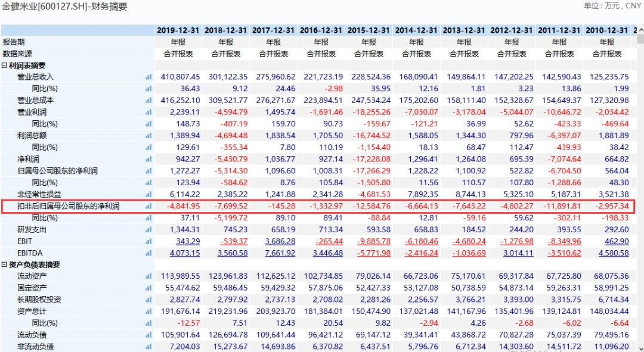644x352 pixels.
Task: Open chart icon for 固定资产 row
Action: [148, 288]
